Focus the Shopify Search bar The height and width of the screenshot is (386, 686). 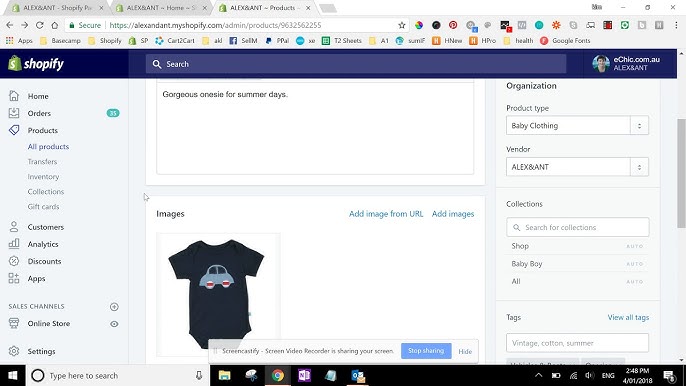pos(356,64)
